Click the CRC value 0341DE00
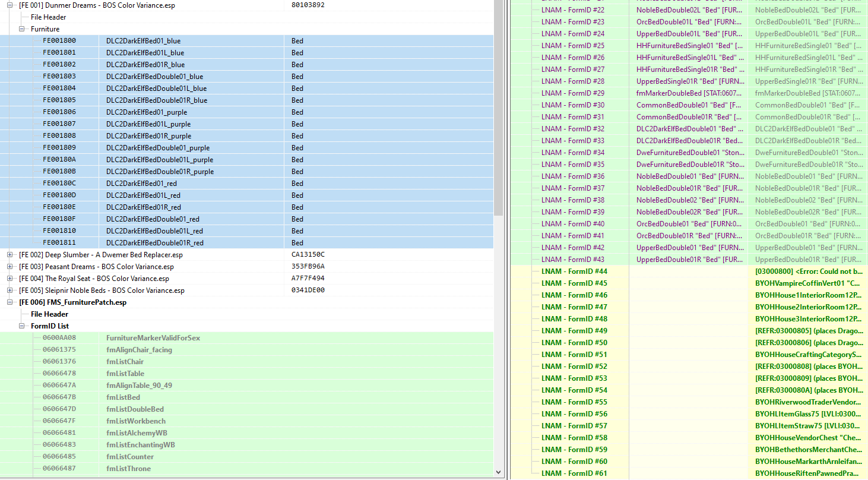Viewport: 868px width, 480px height. (x=308, y=290)
